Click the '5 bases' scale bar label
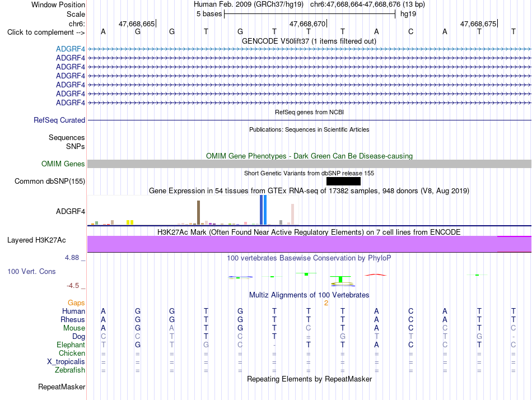 tap(209, 14)
